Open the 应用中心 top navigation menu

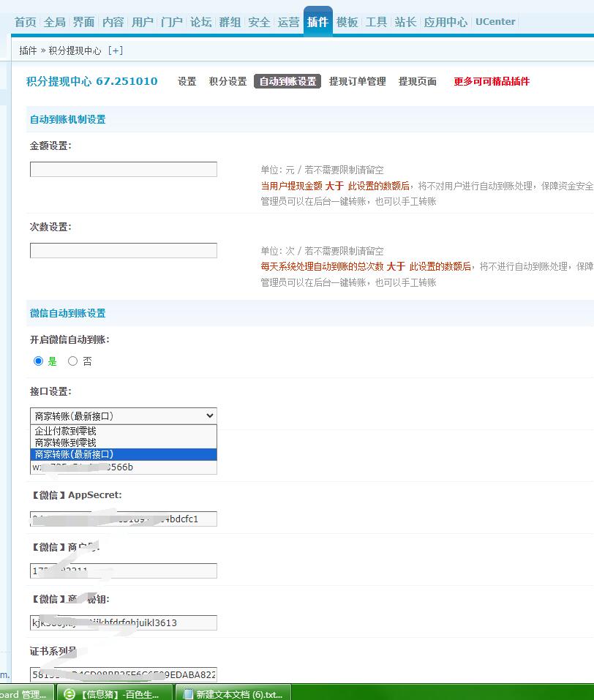coord(446,22)
